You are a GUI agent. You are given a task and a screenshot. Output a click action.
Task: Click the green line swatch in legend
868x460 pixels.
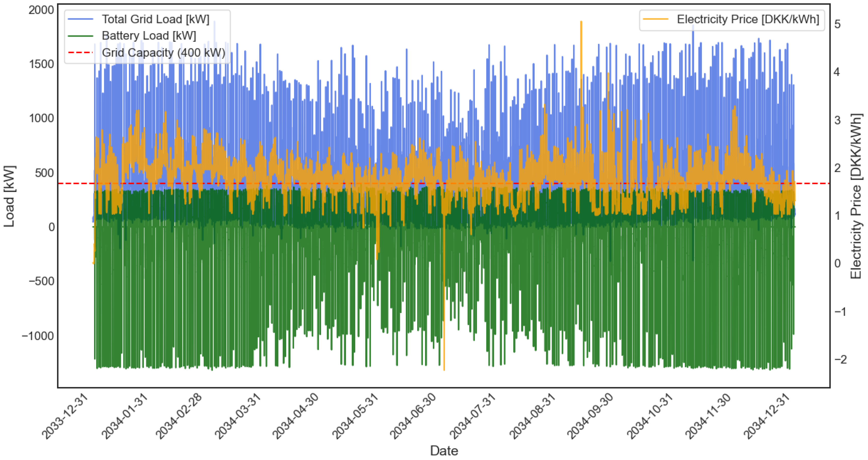81,36
